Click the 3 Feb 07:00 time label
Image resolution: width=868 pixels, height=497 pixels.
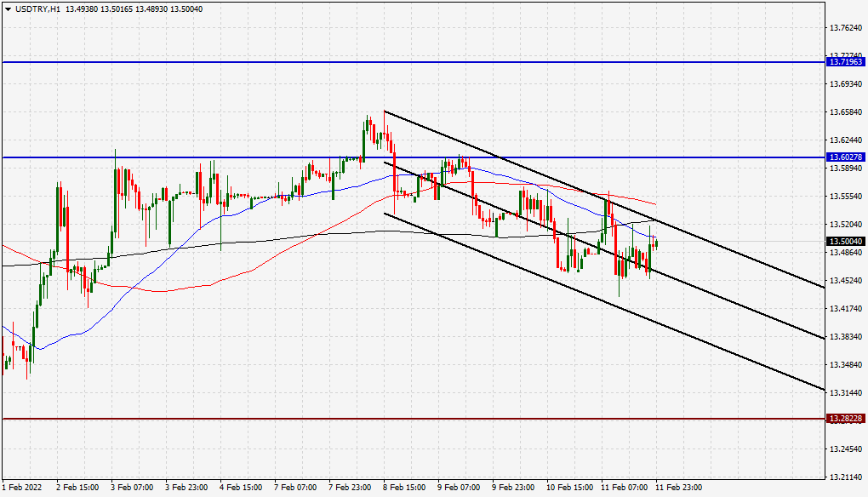[x=132, y=487]
